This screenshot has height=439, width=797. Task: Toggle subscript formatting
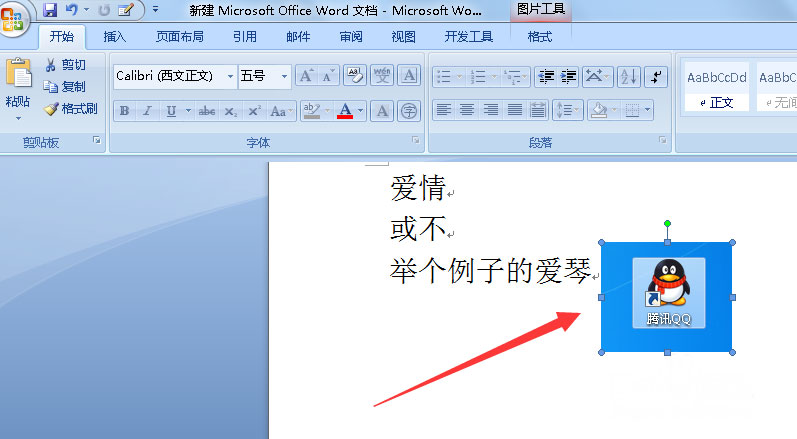coord(230,111)
